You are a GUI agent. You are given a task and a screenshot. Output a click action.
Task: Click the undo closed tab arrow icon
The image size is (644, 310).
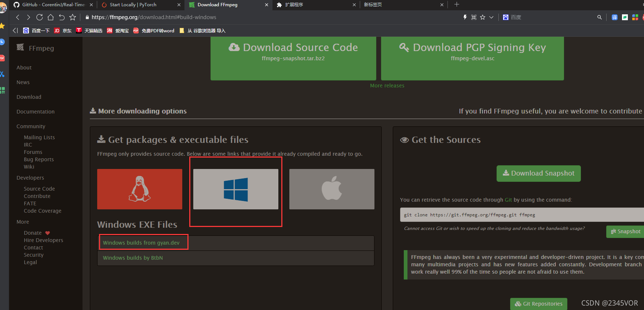tap(62, 17)
